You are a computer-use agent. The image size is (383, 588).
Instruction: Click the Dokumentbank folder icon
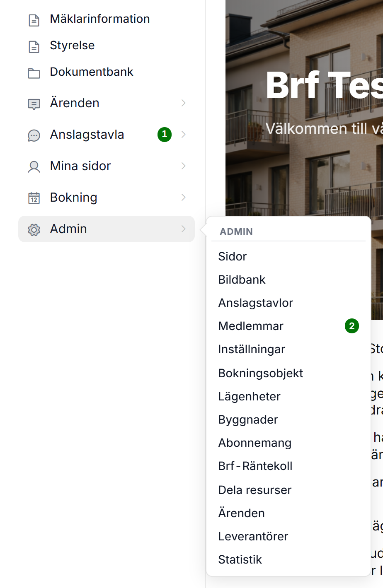click(x=34, y=73)
